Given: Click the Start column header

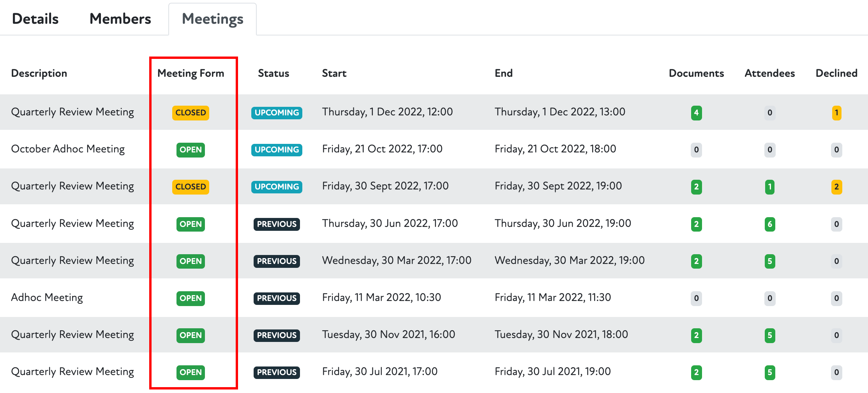Looking at the screenshot, I should 334,73.
